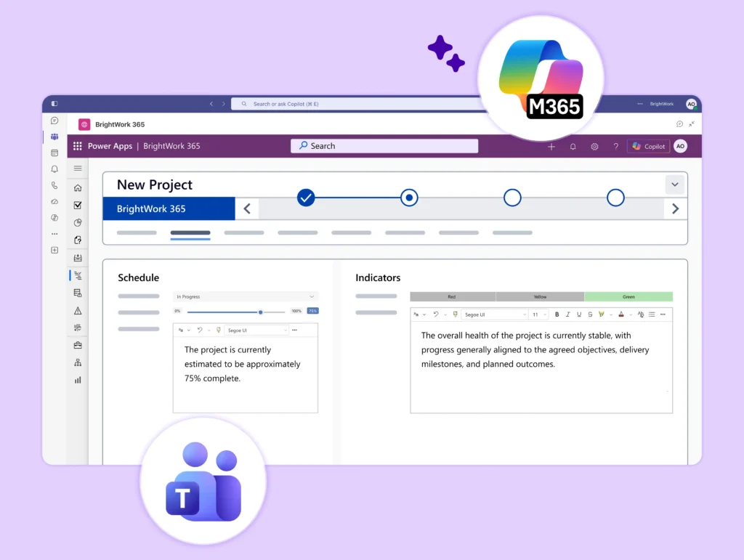Screen dimensions: 744x560
Task: Go forward with the title bar forward arrow
Action: (x=224, y=104)
